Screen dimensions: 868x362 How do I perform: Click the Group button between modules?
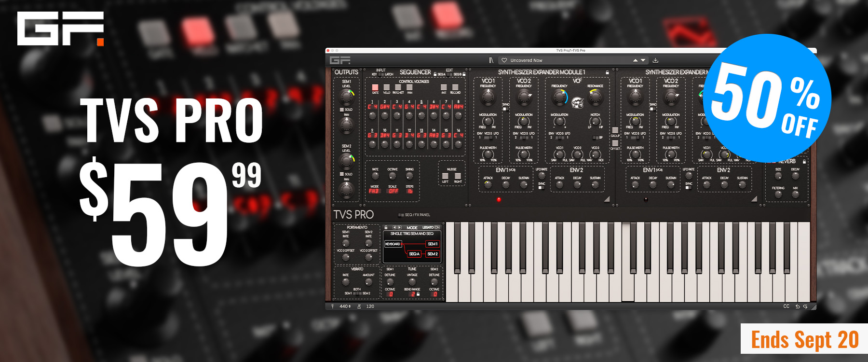click(615, 130)
